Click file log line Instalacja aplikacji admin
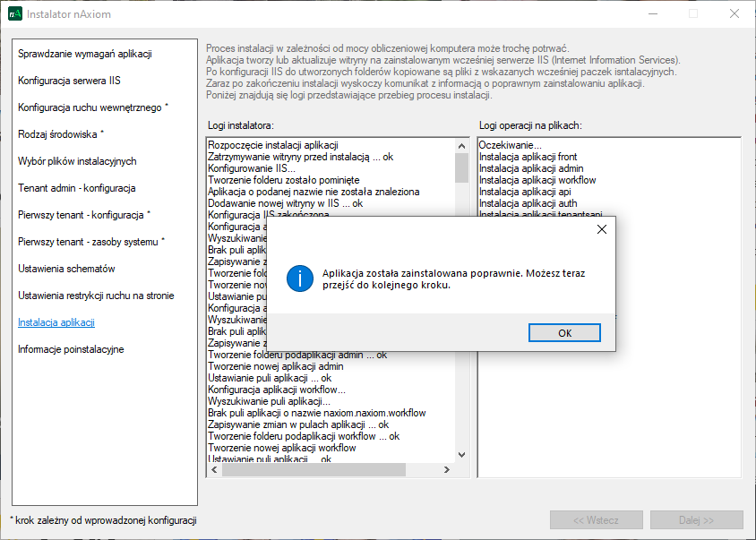This screenshot has height=540, width=756. 531,168
